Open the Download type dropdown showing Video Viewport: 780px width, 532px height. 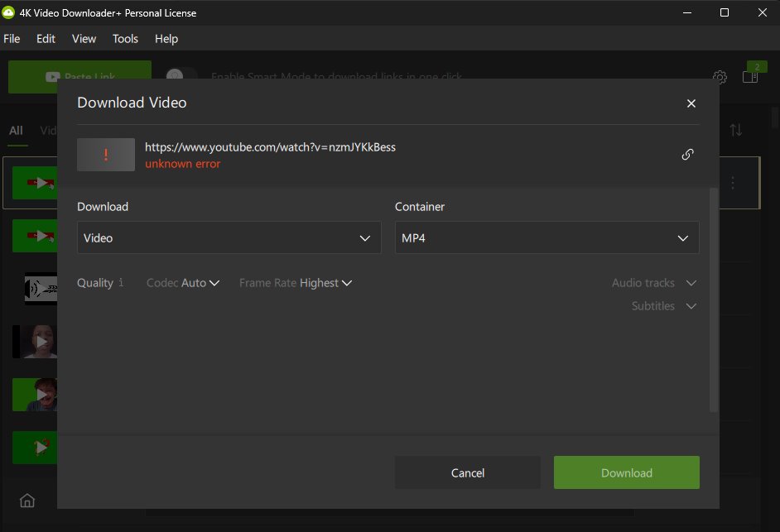tap(229, 237)
